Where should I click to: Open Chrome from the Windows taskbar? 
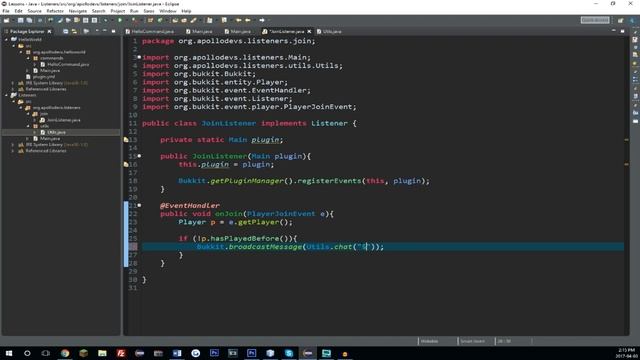tap(65, 353)
